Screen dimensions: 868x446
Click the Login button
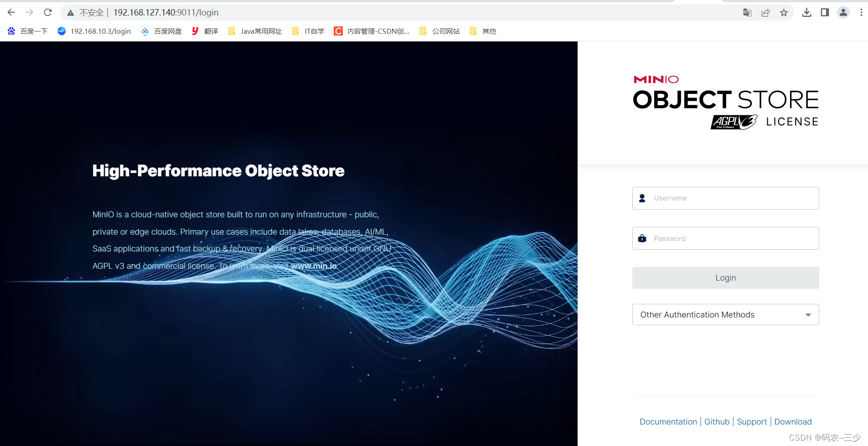pos(725,278)
